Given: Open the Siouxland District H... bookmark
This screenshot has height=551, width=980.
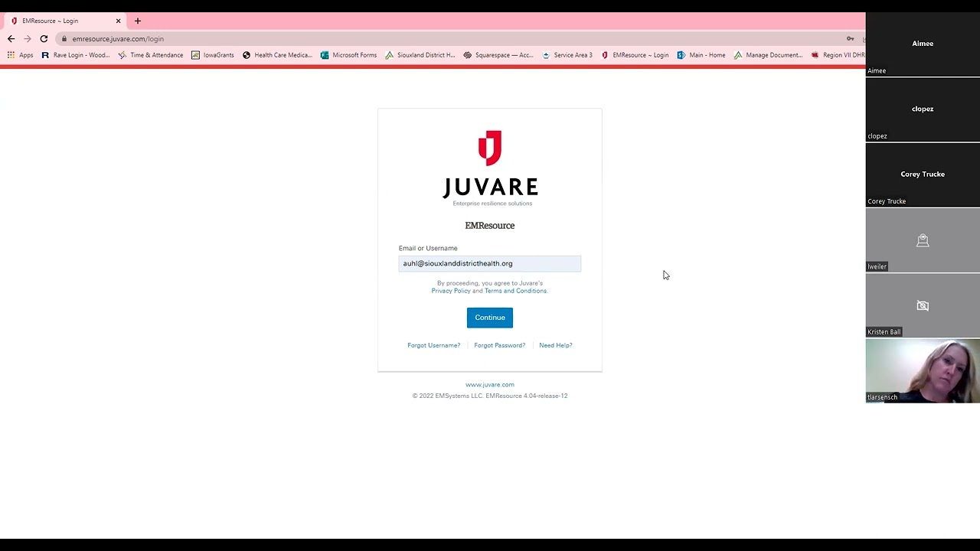Looking at the screenshot, I should 420,55.
